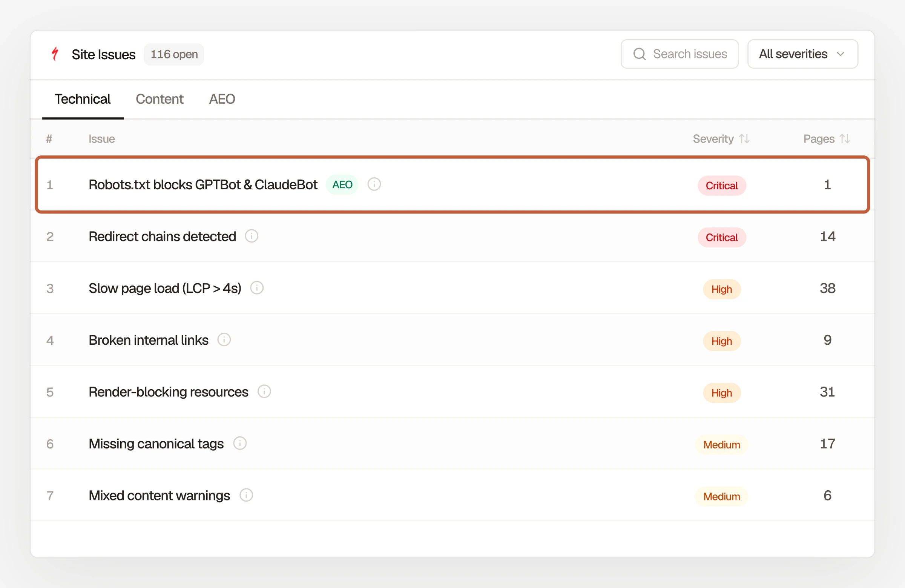This screenshot has height=588, width=905.
Task: Open Broken internal links issue
Action: click(x=148, y=340)
